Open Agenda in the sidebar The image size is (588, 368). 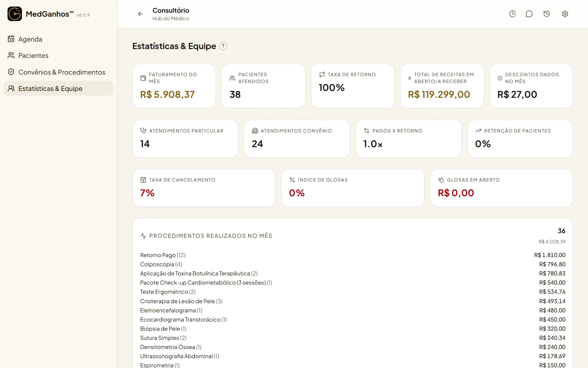tap(58, 39)
